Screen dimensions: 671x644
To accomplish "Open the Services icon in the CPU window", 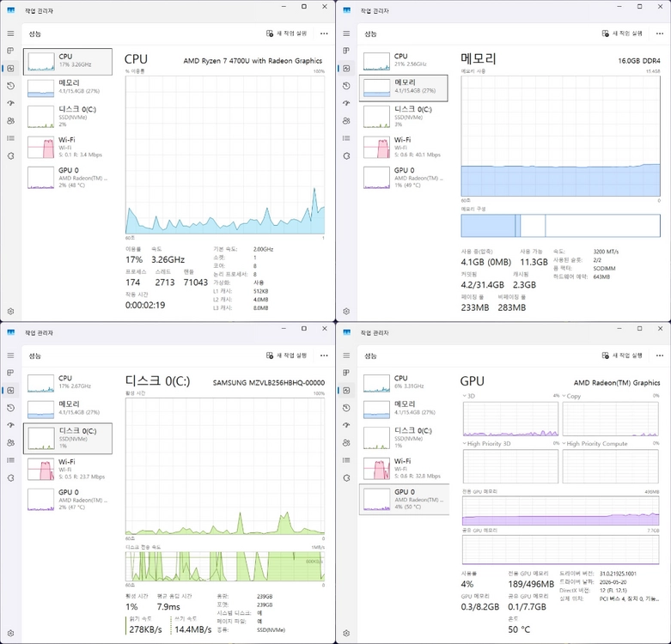I will (10, 155).
